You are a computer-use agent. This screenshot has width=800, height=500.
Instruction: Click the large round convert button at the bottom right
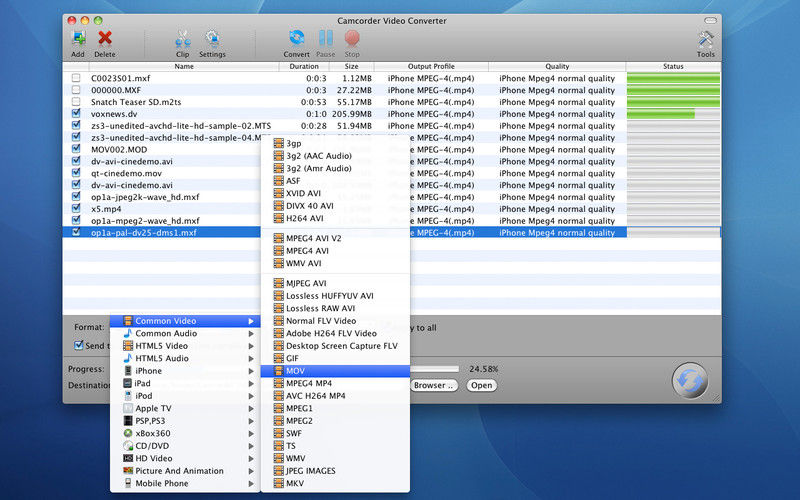(x=689, y=381)
